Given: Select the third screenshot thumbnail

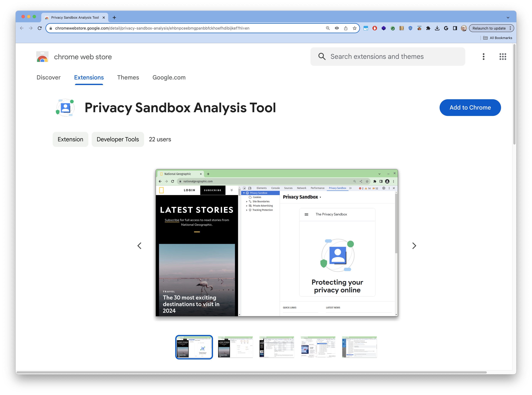Looking at the screenshot, I should tap(277, 347).
